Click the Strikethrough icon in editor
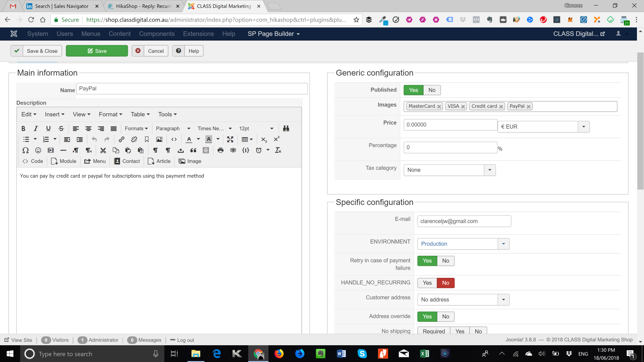The height and width of the screenshot is (362, 644). [x=61, y=128]
